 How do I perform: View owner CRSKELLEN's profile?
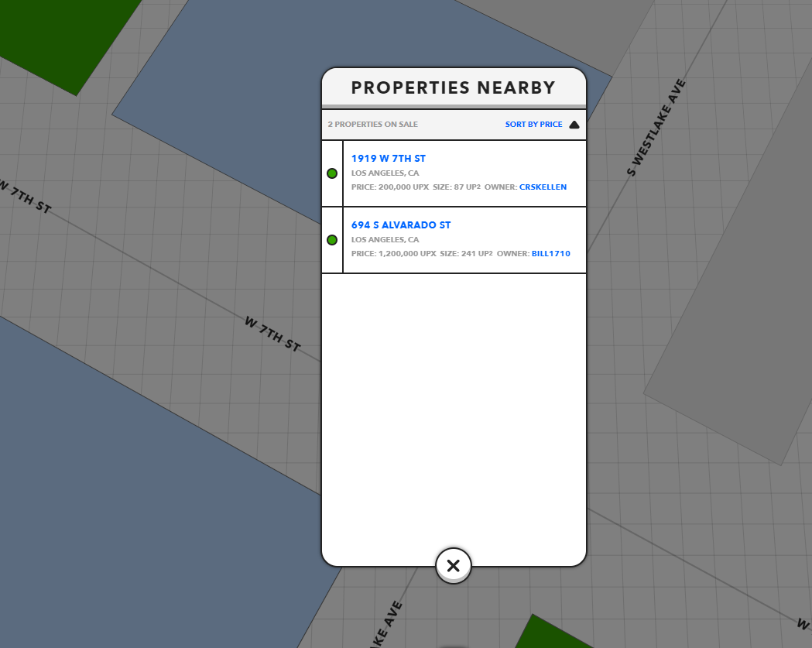pyautogui.click(x=543, y=187)
